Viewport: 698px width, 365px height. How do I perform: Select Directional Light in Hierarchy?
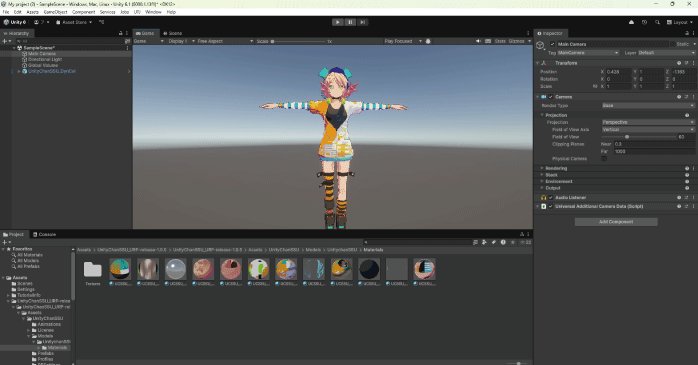pyautogui.click(x=45, y=60)
